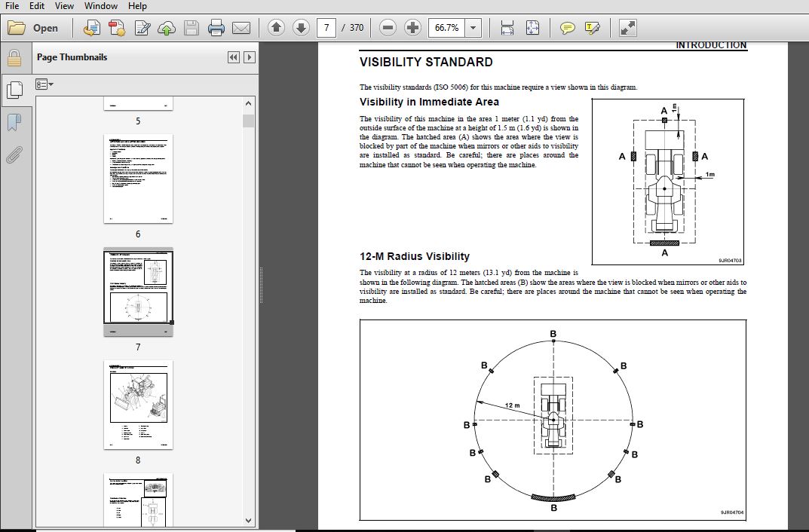Click the security lock panel icon
The image size is (809, 532).
click(x=14, y=57)
